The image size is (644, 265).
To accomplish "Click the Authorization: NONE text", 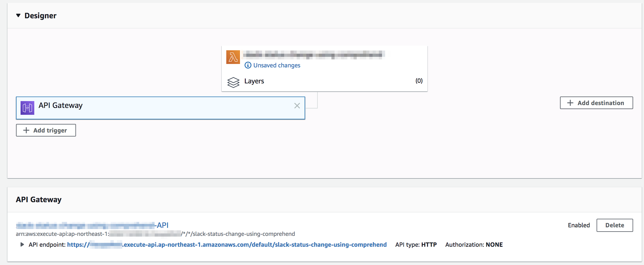I will tap(474, 245).
